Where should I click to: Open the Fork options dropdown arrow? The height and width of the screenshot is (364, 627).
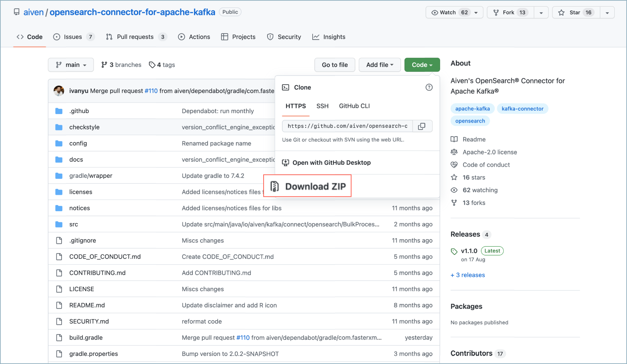[x=541, y=13]
